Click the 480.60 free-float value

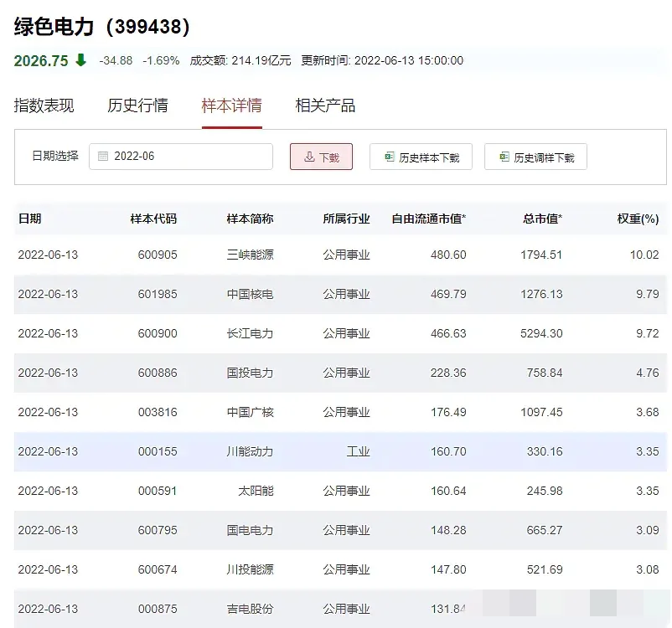click(x=448, y=255)
